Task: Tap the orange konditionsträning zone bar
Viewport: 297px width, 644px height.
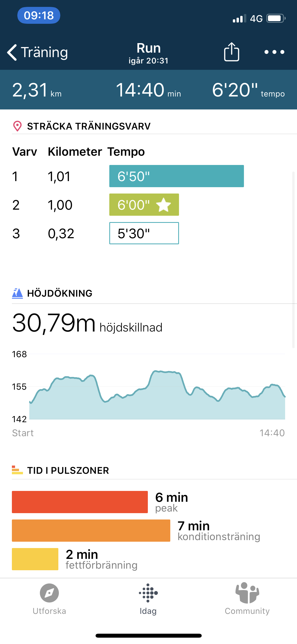Action: (91, 531)
